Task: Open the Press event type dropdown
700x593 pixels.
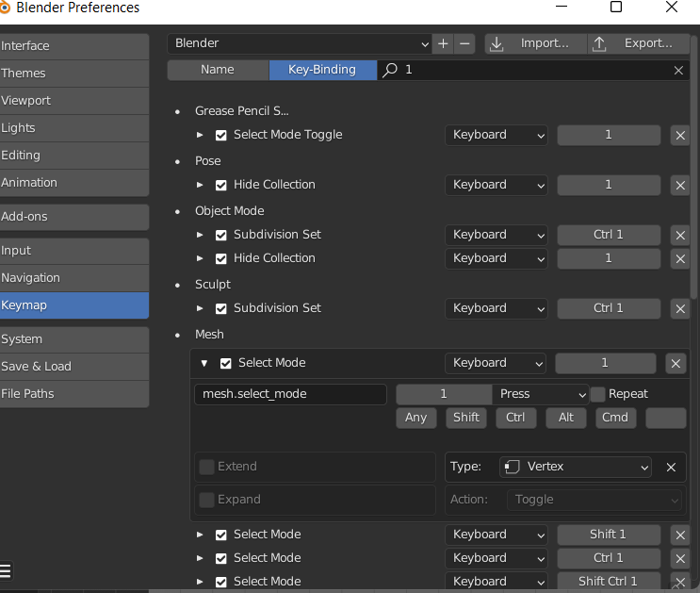Action: (x=541, y=394)
